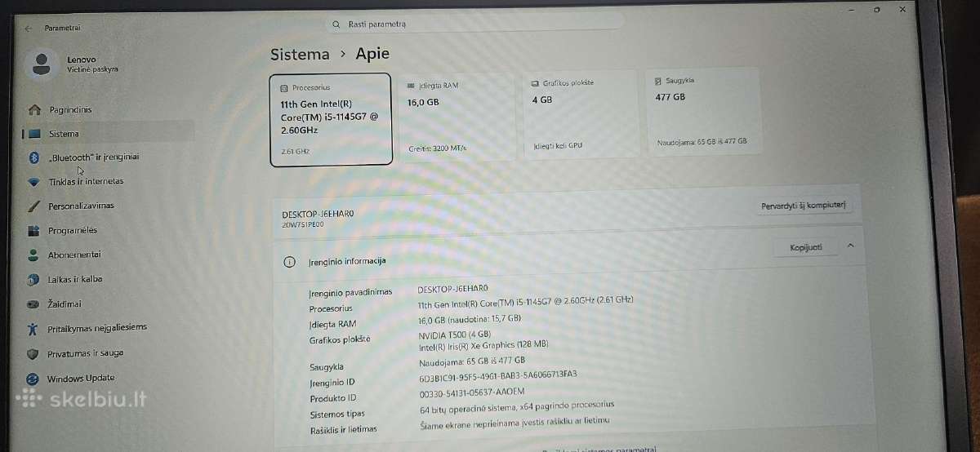Click the Tinklas ir internetas wifi icon
This screenshot has height=452, width=980.
click(33, 182)
